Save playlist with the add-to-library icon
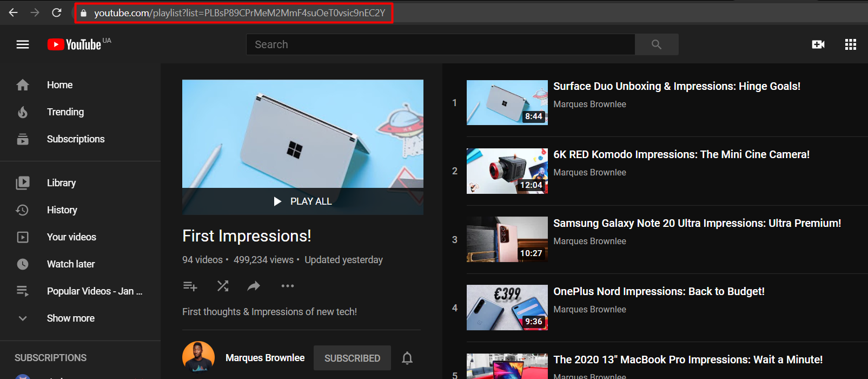Screen dimensions: 868x379 coord(190,286)
